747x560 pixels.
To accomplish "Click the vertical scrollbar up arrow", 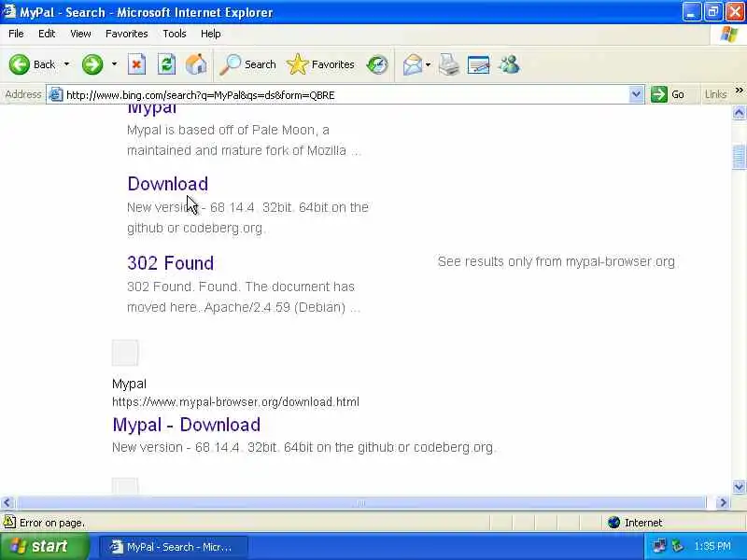I will (x=739, y=113).
